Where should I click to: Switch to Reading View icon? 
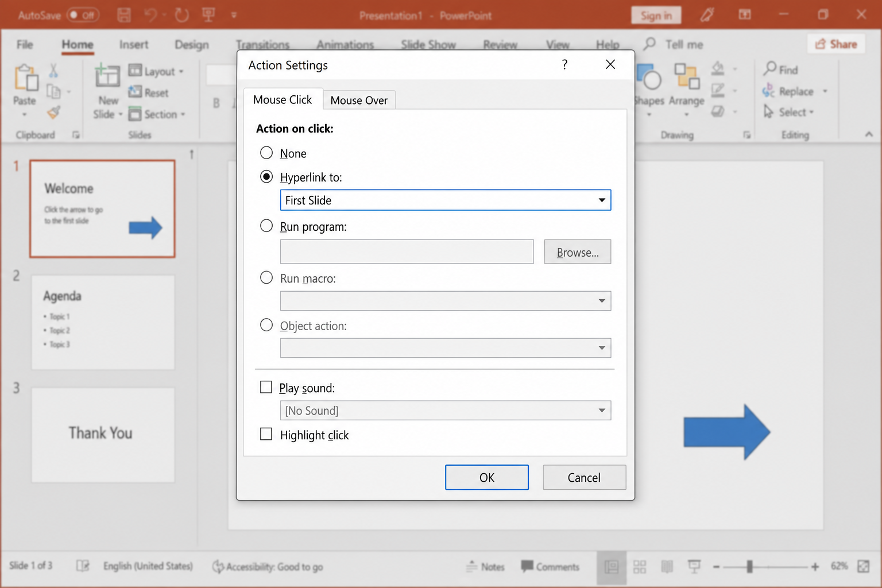click(667, 567)
